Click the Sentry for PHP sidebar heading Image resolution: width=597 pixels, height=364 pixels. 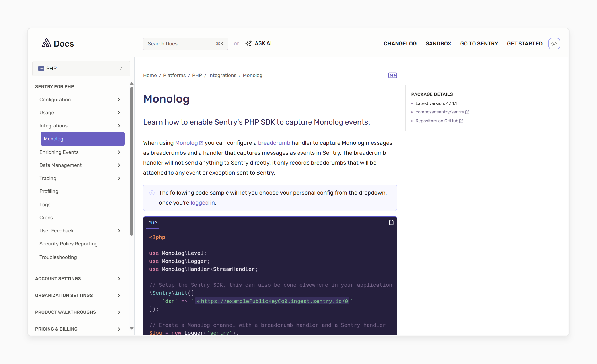pyautogui.click(x=54, y=86)
